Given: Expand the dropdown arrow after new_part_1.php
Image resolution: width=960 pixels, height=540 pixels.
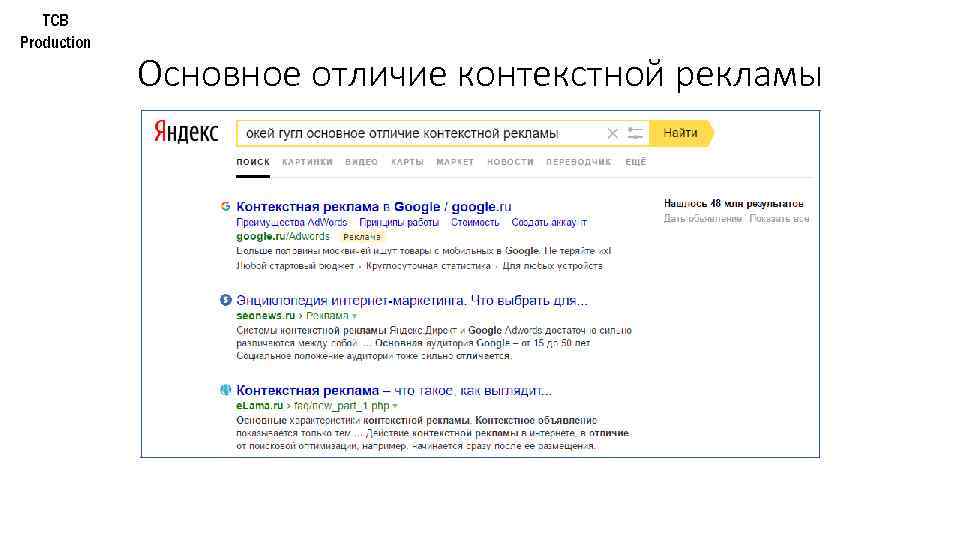Looking at the screenshot, I should tap(395, 406).
